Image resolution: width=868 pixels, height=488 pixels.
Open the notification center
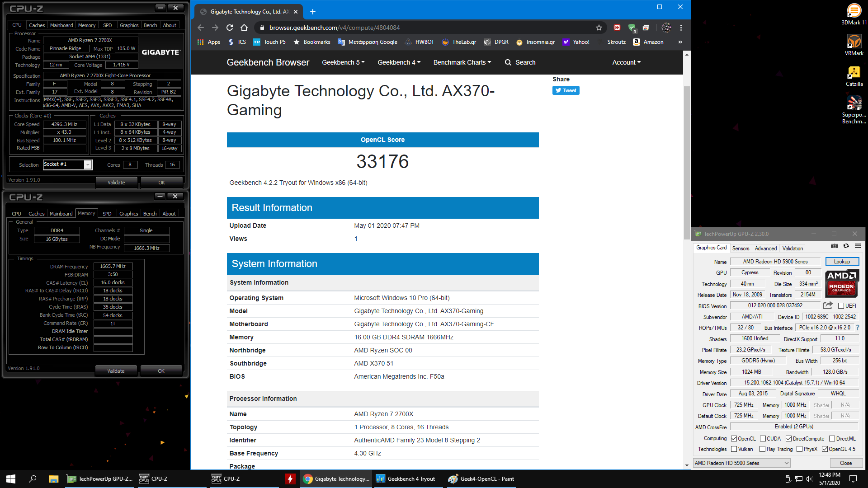tap(853, 479)
